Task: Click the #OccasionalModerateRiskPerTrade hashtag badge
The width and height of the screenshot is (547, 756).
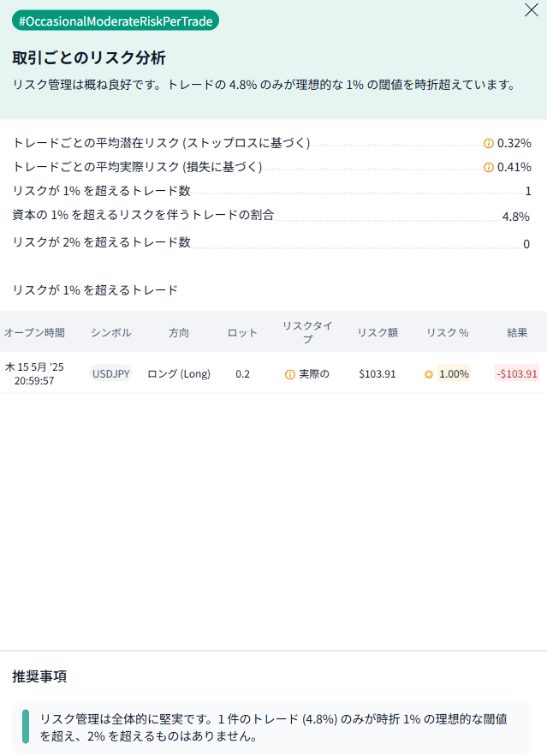Action: (x=116, y=21)
